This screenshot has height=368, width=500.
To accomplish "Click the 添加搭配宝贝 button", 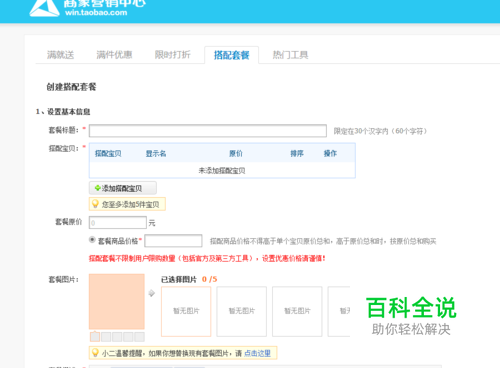I will point(123,188).
